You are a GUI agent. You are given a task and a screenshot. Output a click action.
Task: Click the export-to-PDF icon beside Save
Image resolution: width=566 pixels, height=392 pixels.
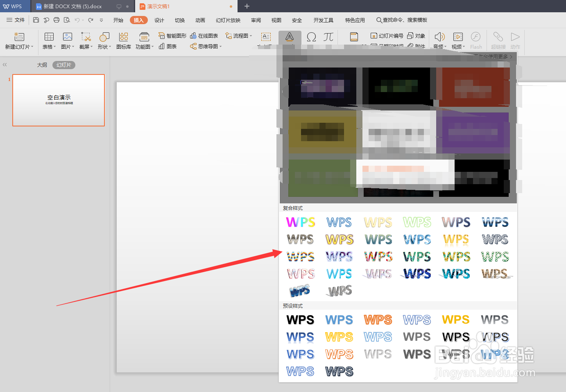coord(46,20)
